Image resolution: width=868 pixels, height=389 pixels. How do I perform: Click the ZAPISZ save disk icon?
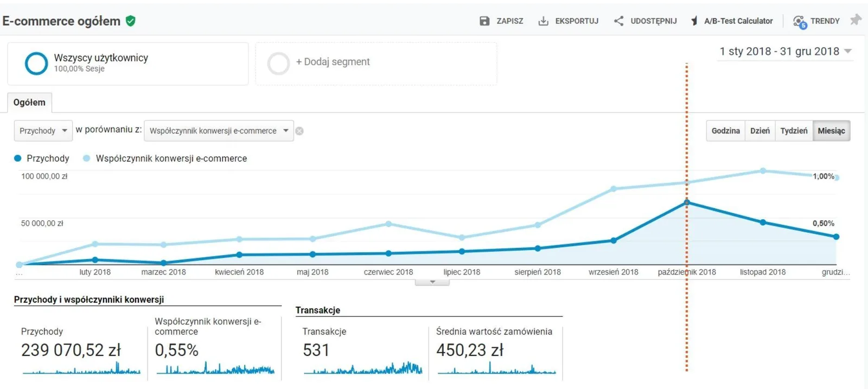pos(484,21)
